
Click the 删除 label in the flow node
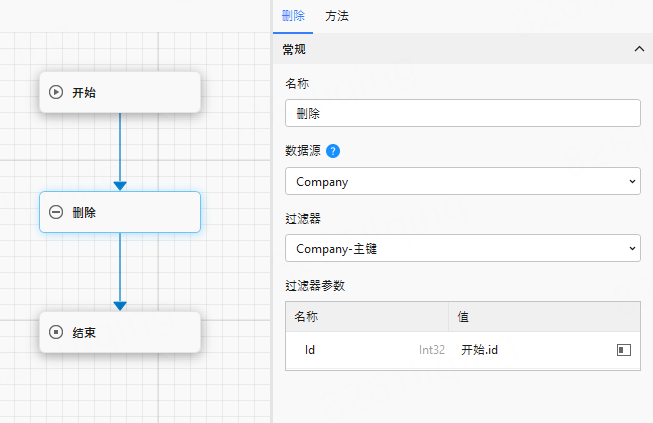click(84, 212)
